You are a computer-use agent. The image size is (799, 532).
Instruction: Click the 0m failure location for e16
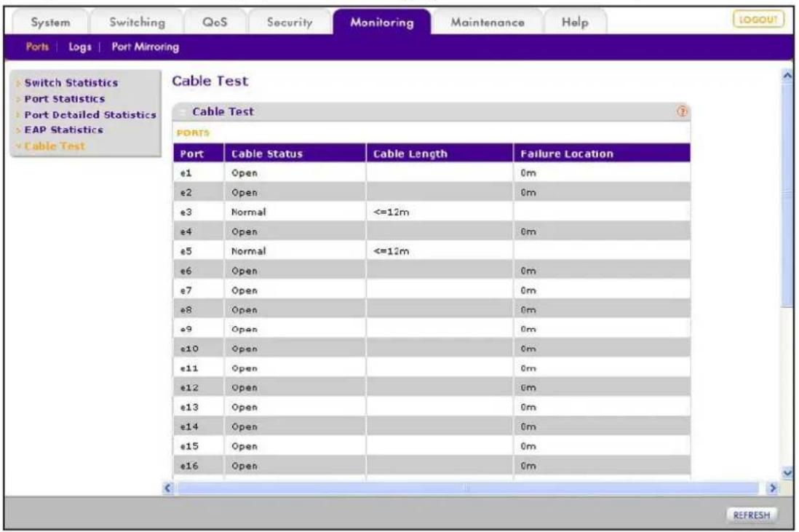(528, 466)
